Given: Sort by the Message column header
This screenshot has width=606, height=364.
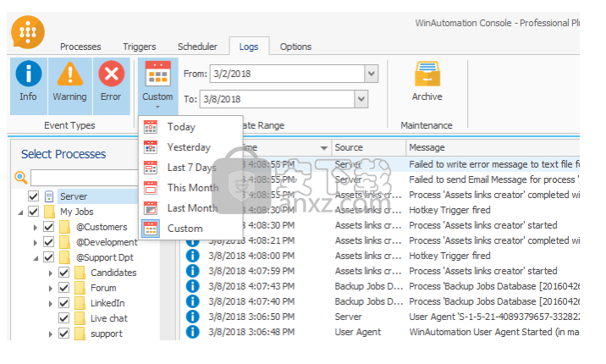Looking at the screenshot, I should (493, 147).
